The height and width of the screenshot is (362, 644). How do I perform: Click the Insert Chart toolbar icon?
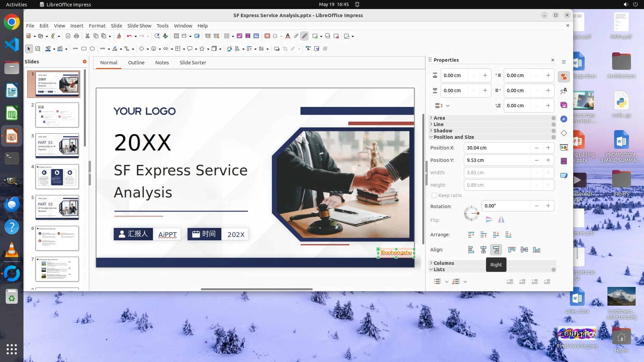tap(256, 36)
